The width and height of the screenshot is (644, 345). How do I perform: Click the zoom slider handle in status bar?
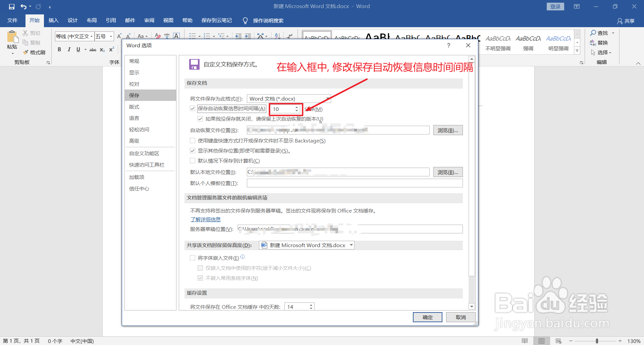coord(597,341)
